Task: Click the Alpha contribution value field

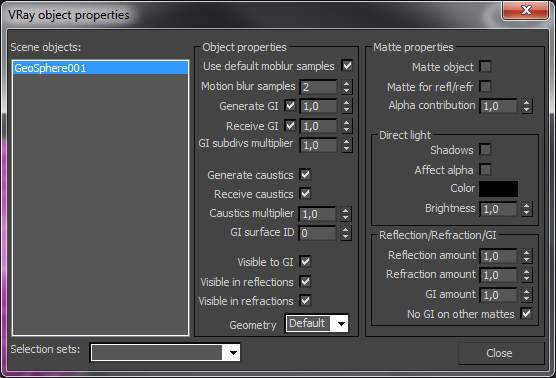Action: (499, 106)
